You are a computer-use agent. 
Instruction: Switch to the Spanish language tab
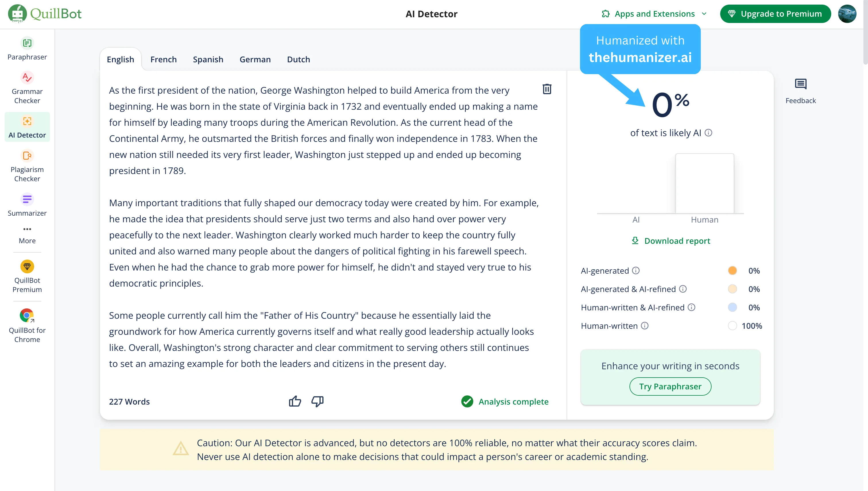click(x=208, y=59)
